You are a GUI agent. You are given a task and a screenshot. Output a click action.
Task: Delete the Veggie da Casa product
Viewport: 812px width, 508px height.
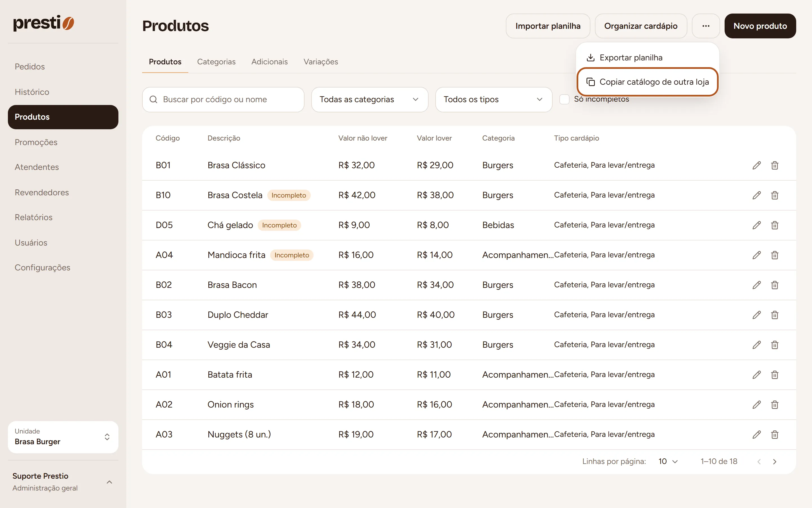(x=775, y=345)
